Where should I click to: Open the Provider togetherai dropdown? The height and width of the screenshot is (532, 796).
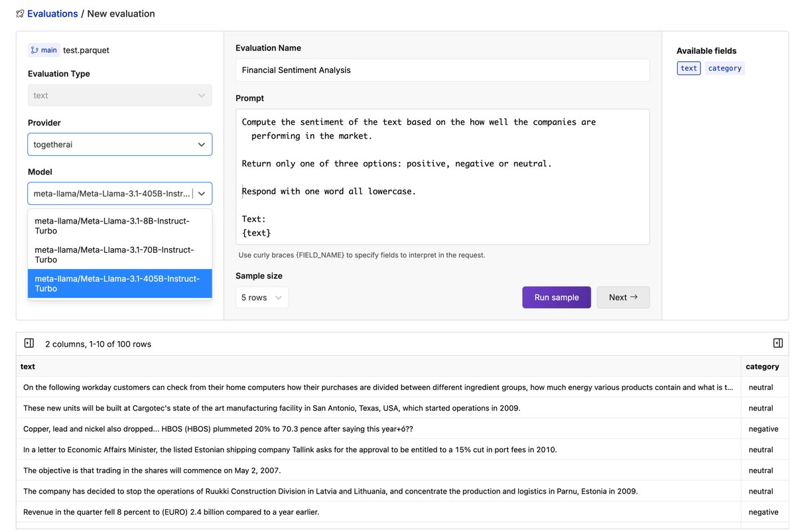coord(120,144)
